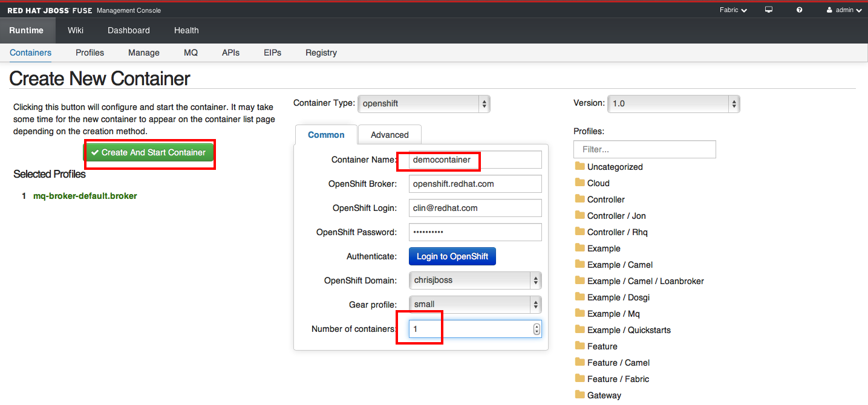The image size is (868, 405).
Task: Click the Example / Camel / Loanbroker folder icon
Action: [580, 280]
